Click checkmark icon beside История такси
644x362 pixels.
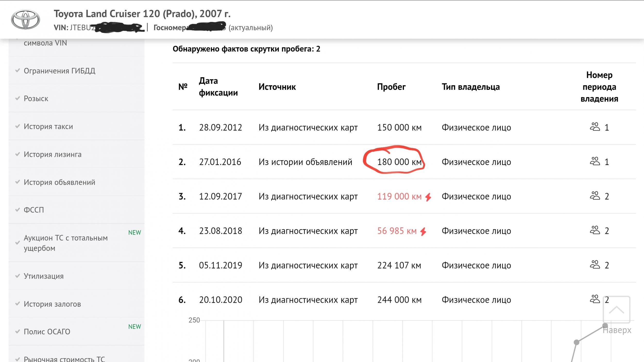[x=18, y=126]
